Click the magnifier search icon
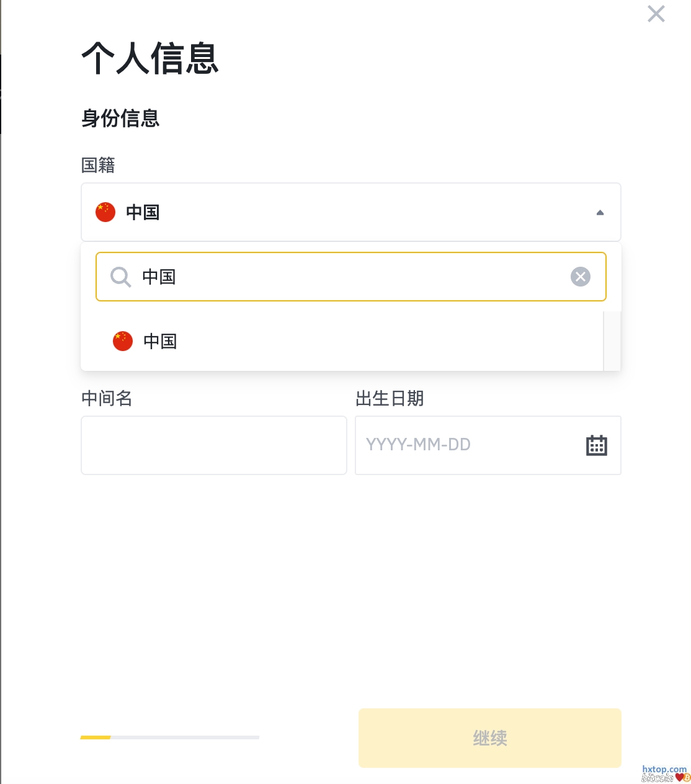 120,277
